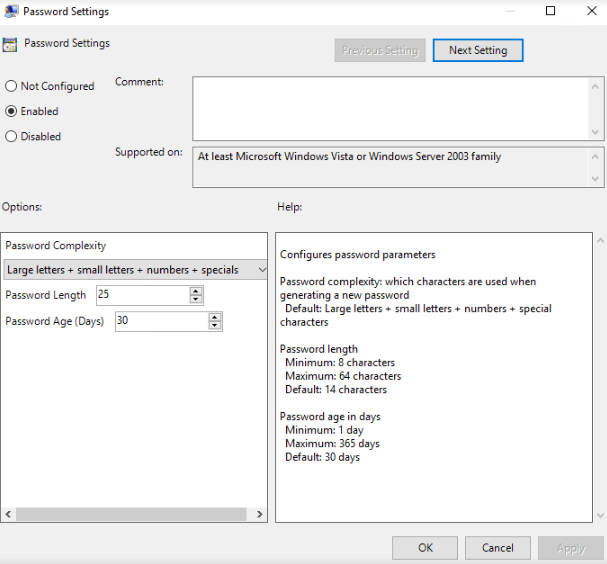Decrease Password Length with the down arrow
This screenshot has height=564, width=607.
tap(196, 299)
